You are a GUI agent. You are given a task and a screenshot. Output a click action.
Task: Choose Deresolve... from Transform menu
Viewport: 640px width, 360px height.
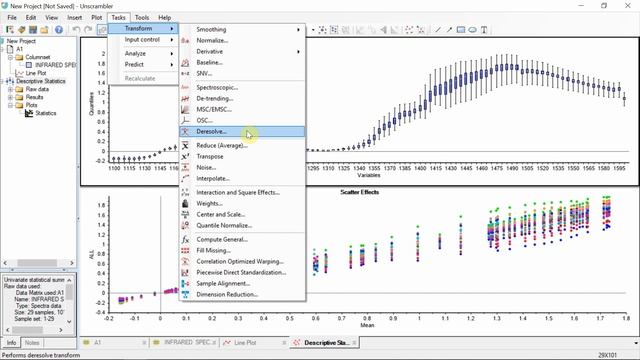242,131
